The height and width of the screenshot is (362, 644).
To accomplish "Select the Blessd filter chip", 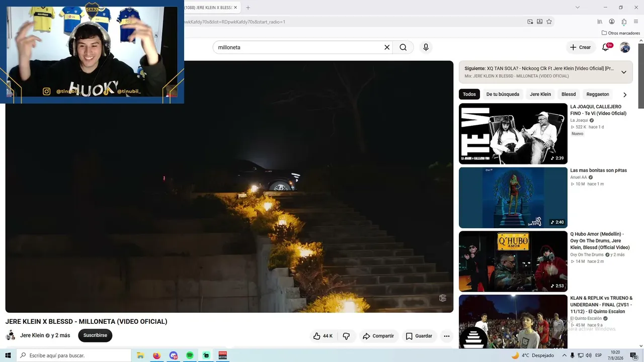I will pyautogui.click(x=569, y=95).
